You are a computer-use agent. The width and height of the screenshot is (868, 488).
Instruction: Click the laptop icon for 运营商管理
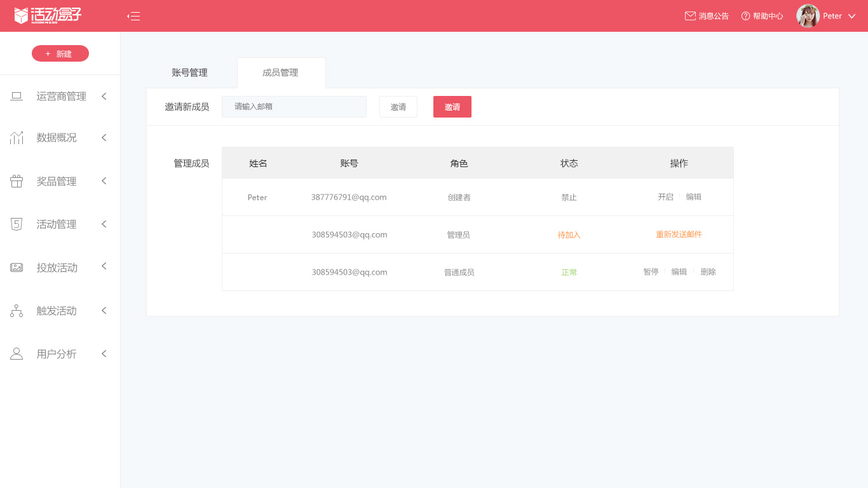click(x=17, y=97)
